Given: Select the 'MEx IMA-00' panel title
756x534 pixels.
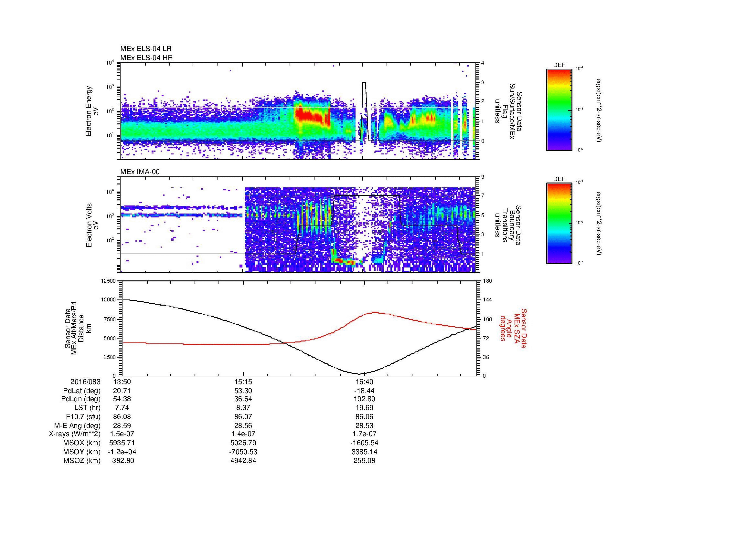Looking at the screenshot, I should pyautogui.click(x=140, y=172).
